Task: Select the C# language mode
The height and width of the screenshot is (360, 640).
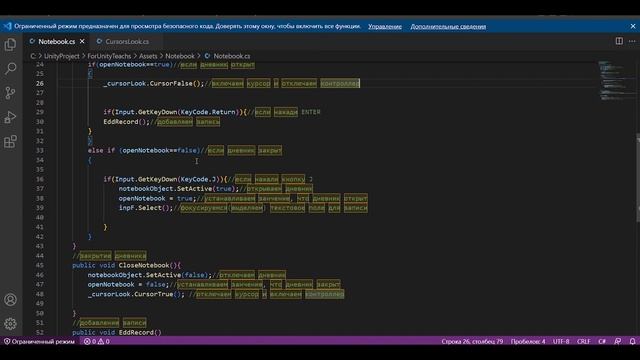Action: pyautogui.click(x=602, y=341)
